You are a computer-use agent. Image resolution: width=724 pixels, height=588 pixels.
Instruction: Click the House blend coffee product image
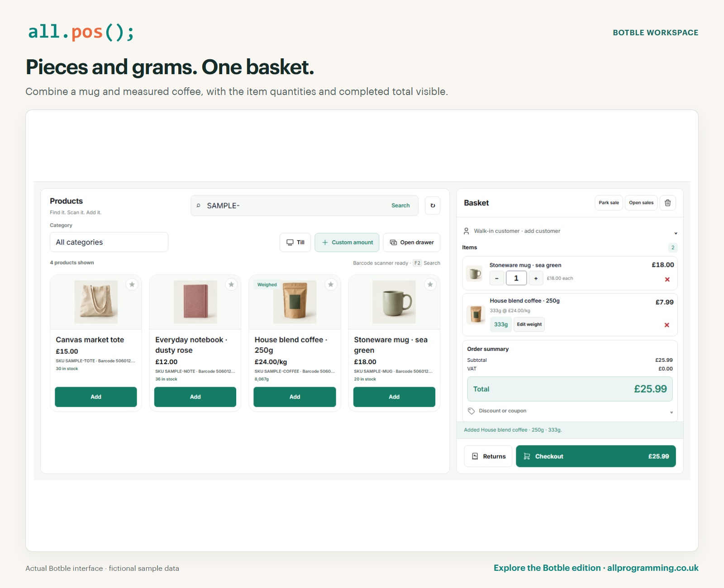point(295,302)
